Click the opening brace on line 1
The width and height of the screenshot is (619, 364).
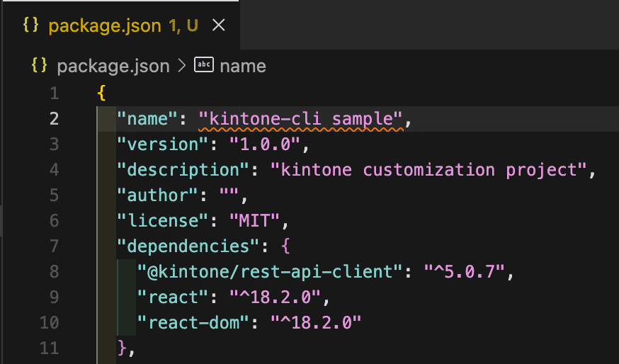pos(101,93)
